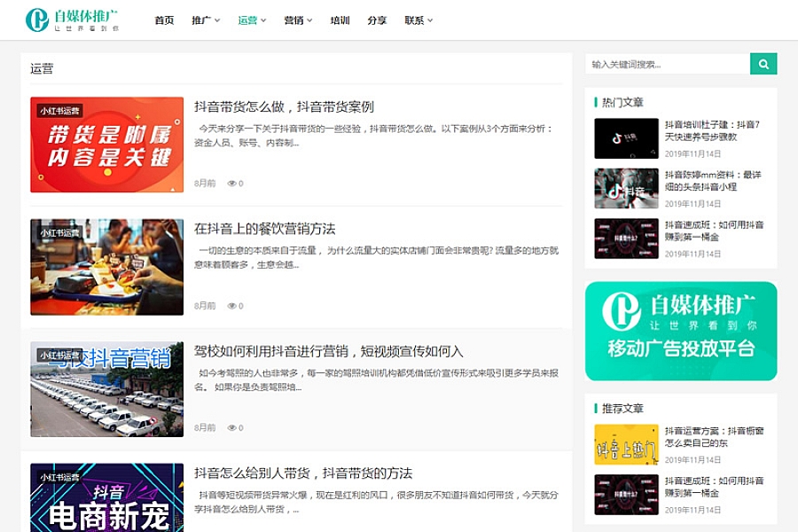Image resolution: width=798 pixels, height=532 pixels.
Task: Click the 抖音速成班 thumbnail under 推荐文章
Action: (x=627, y=495)
